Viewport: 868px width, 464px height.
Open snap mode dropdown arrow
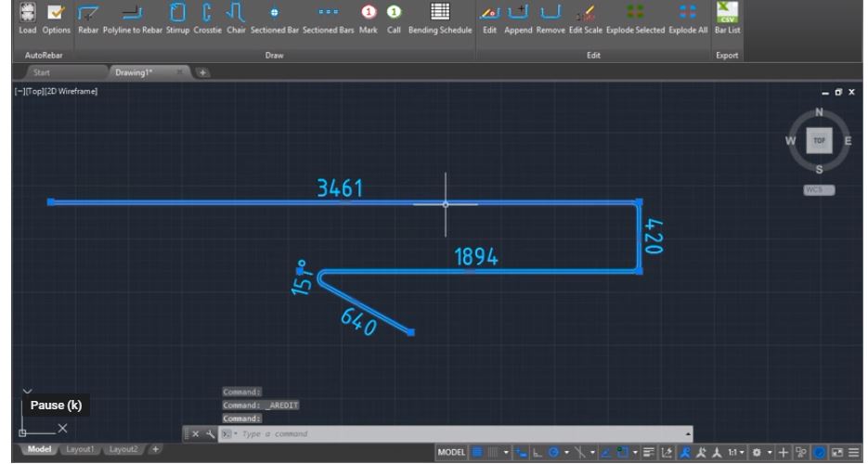click(505, 452)
